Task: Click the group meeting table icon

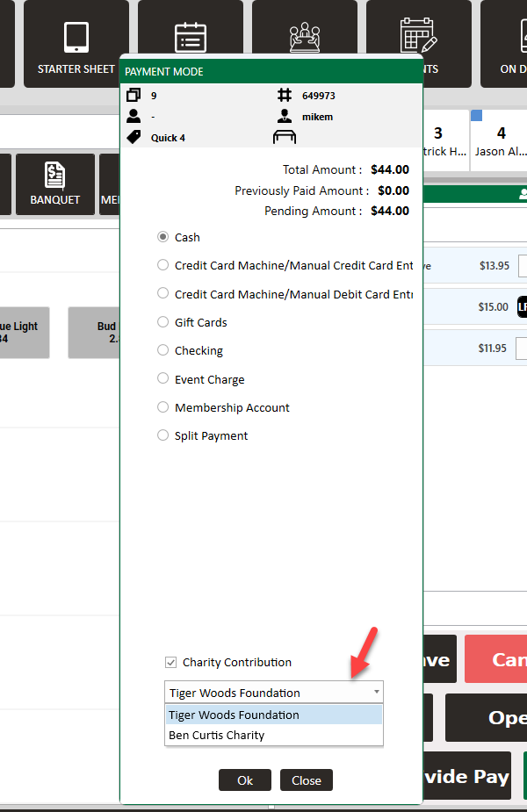Action: pos(305,38)
